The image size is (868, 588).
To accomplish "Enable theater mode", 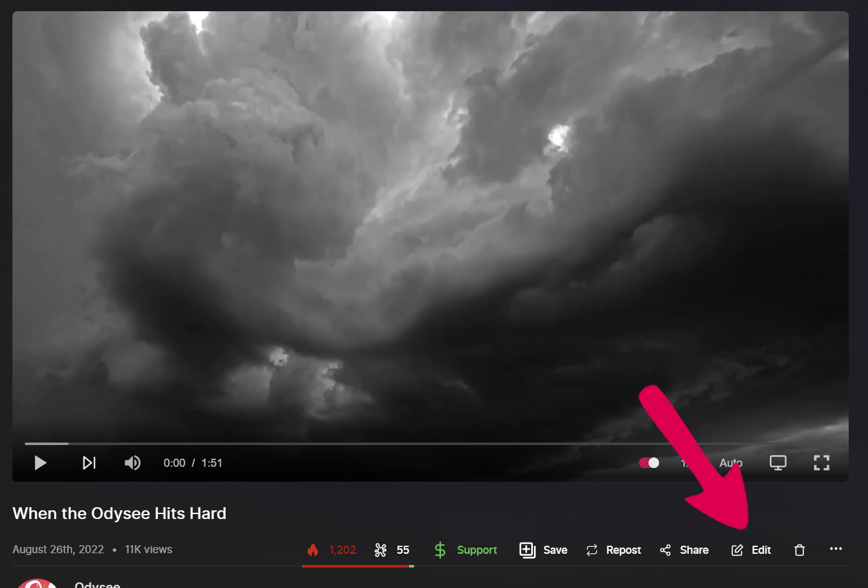I will pos(778,463).
